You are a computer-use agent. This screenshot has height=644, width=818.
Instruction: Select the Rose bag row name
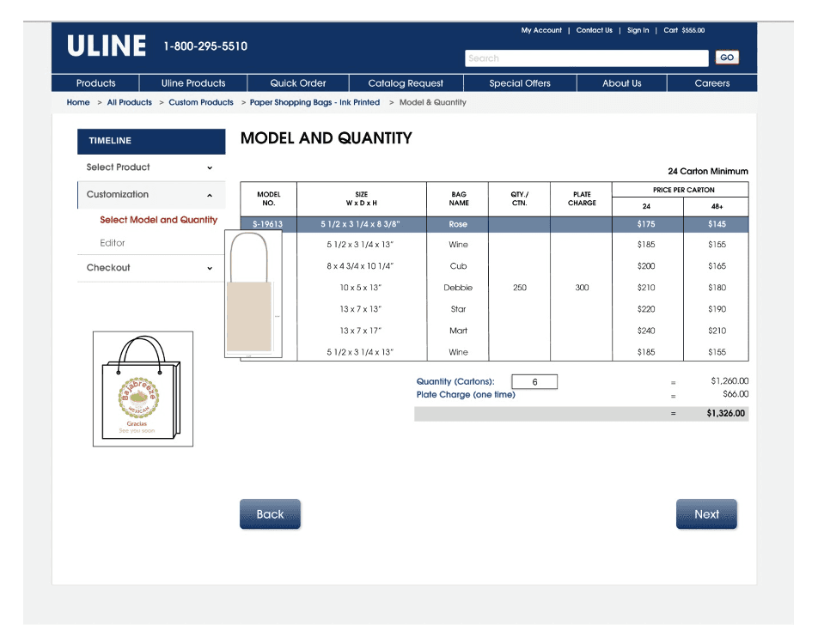(458, 224)
